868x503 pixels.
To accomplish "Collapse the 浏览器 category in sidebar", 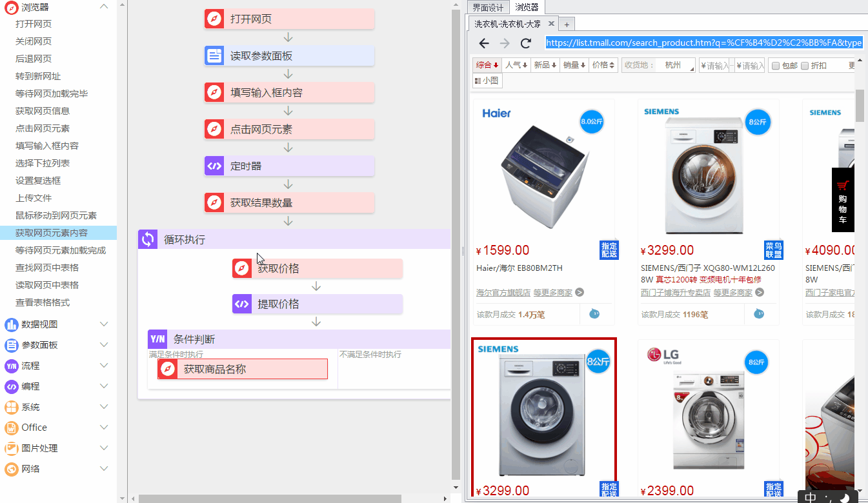I will point(104,6).
